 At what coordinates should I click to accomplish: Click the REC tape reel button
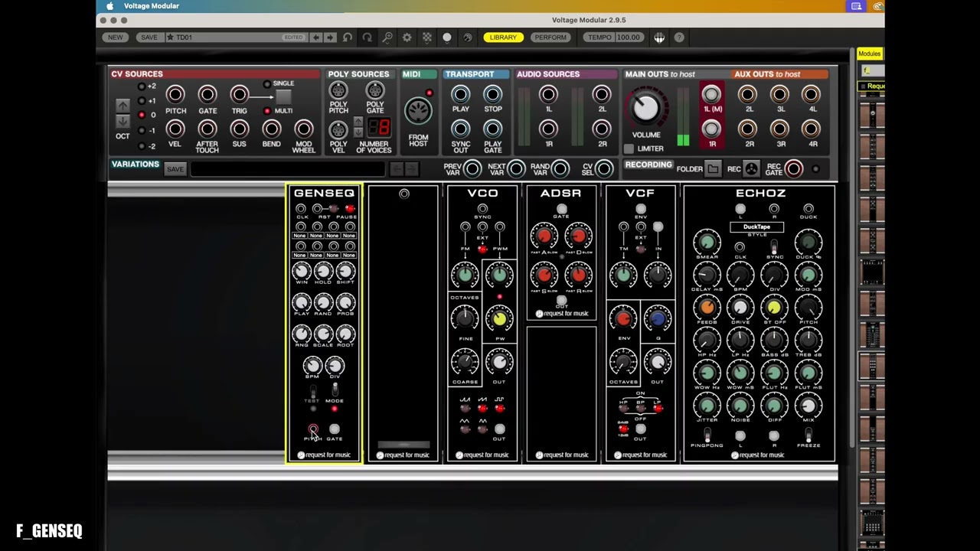(x=752, y=169)
